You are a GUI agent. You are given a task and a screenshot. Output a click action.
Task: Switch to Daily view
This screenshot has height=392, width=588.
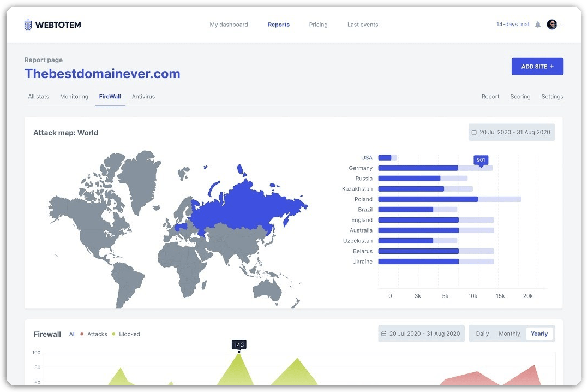coord(482,334)
